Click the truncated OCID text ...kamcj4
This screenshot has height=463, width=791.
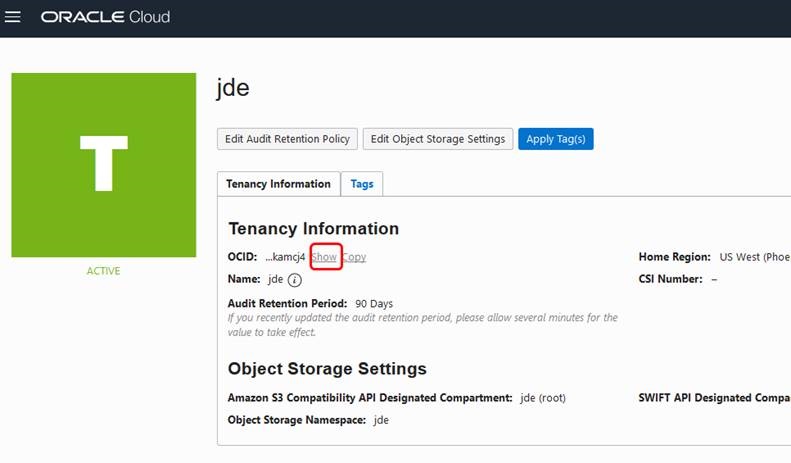tap(285, 257)
